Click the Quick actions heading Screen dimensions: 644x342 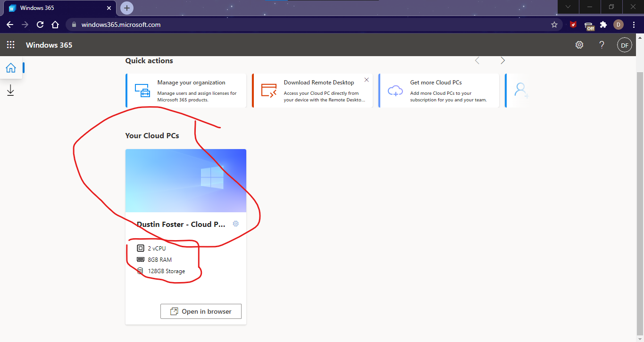[149, 60]
